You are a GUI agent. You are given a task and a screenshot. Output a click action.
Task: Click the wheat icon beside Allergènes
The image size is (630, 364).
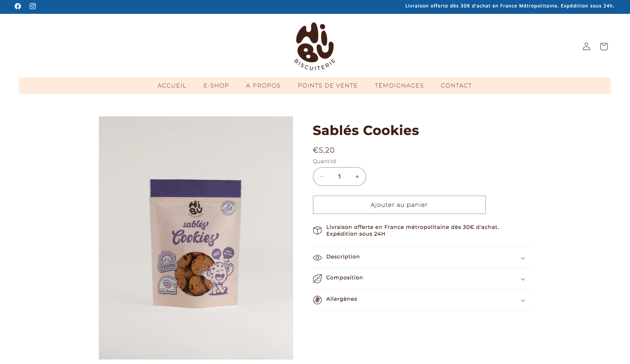pyautogui.click(x=317, y=300)
